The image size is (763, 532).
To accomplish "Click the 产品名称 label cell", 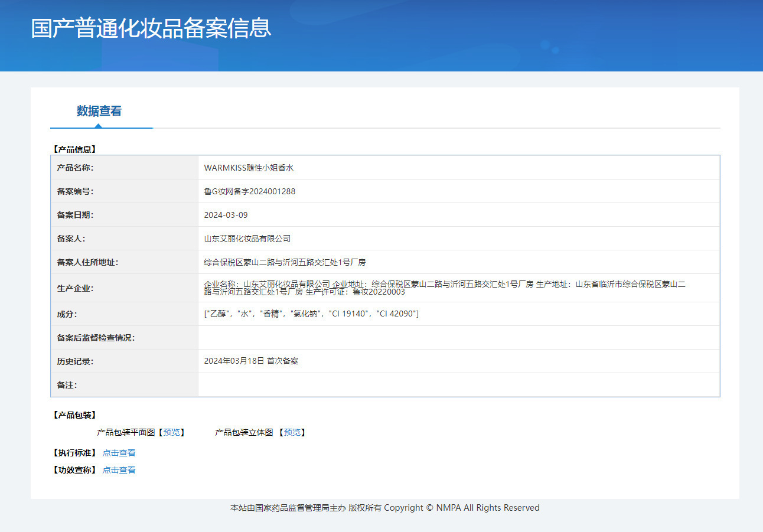I will [x=75, y=168].
